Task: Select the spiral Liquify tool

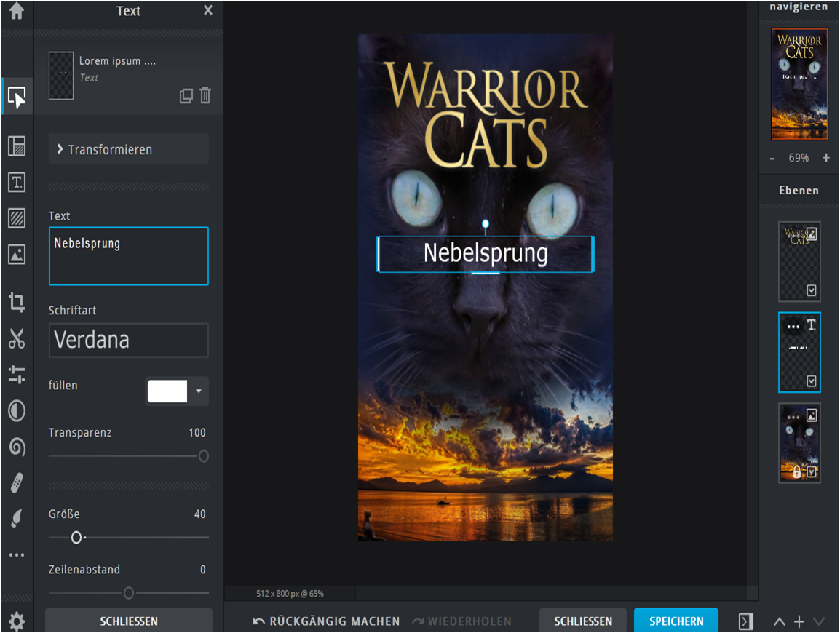Action: click(x=17, y=447)
